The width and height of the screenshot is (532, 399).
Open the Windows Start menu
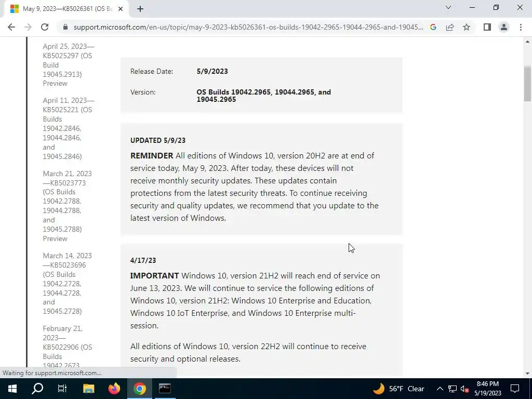click(x=12, y=389)
